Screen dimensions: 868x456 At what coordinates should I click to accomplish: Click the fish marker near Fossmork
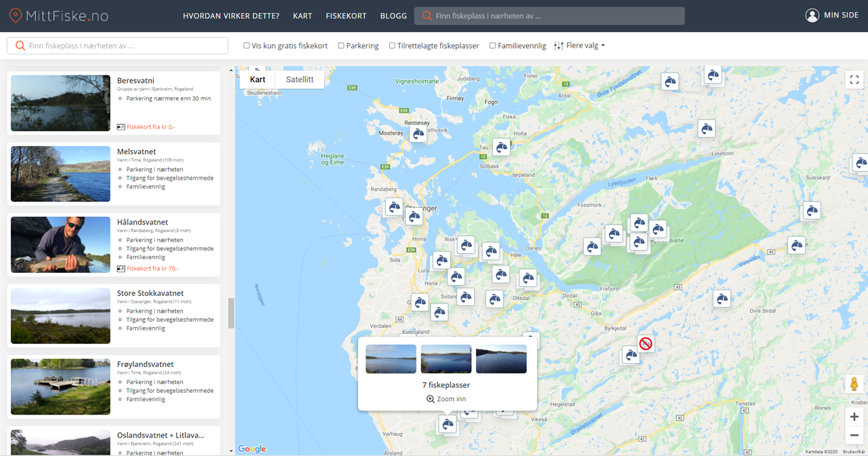[592, 246]
